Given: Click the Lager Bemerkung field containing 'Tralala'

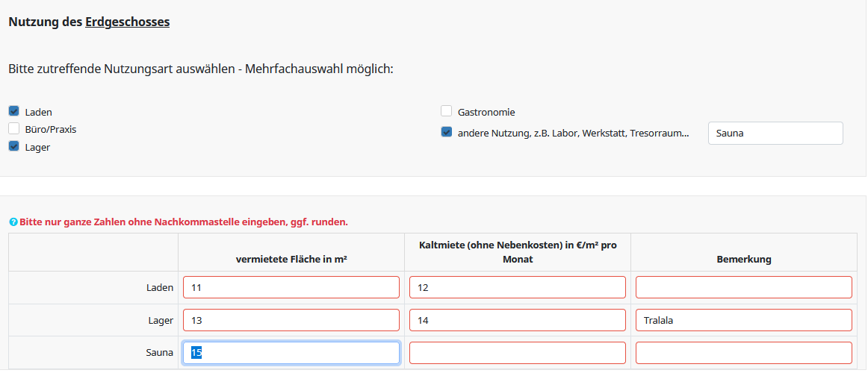Looking at the screenshot, I should (743, 320).
